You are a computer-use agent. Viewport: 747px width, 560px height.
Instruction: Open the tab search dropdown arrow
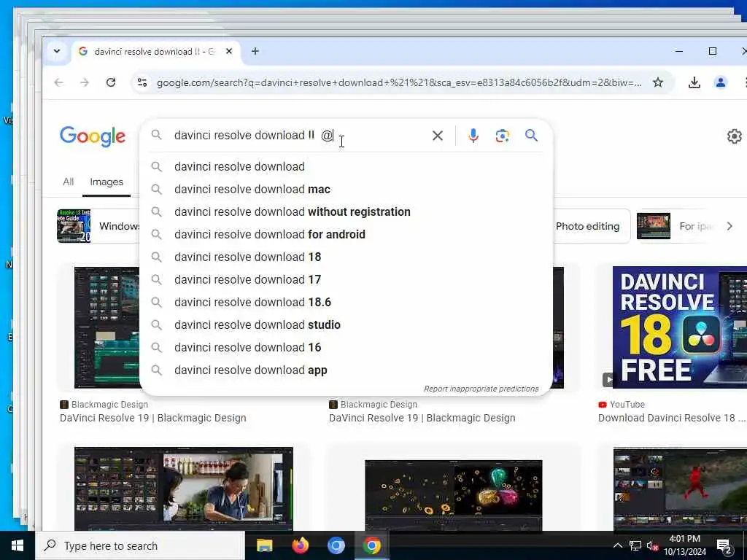[57, 51]
